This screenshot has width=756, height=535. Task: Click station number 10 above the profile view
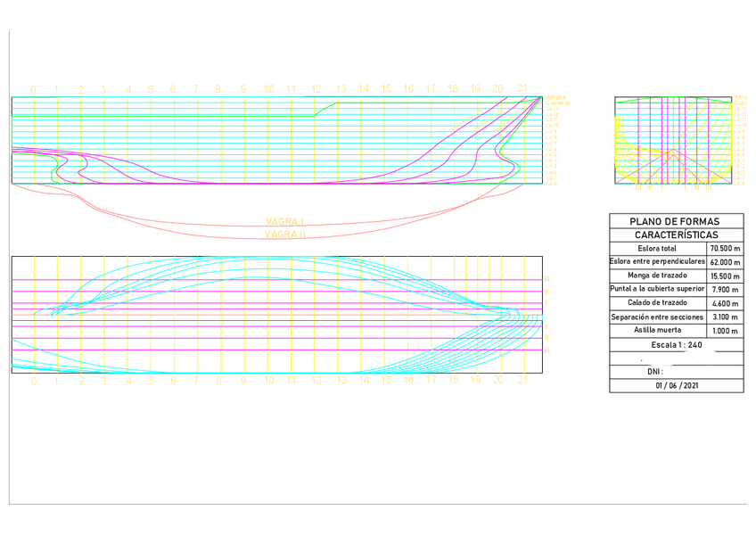(x=268, y=90)
